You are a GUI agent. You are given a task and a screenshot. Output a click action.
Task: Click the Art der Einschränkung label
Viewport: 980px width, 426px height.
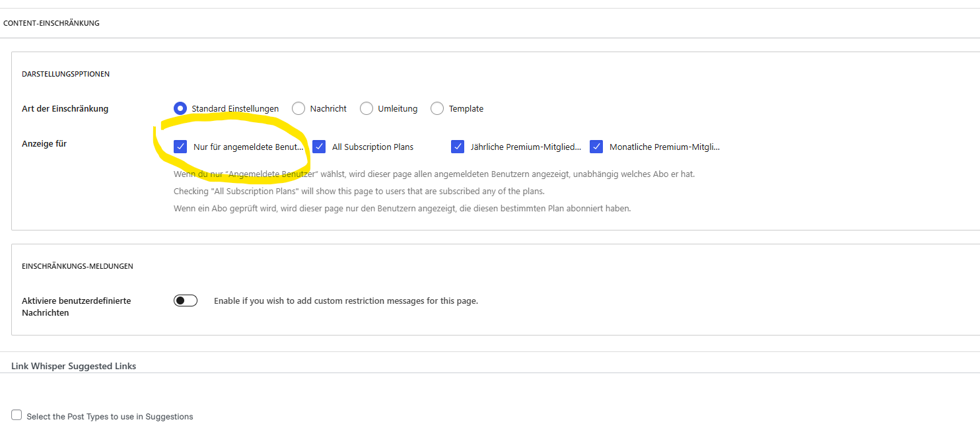click(65, 108)
